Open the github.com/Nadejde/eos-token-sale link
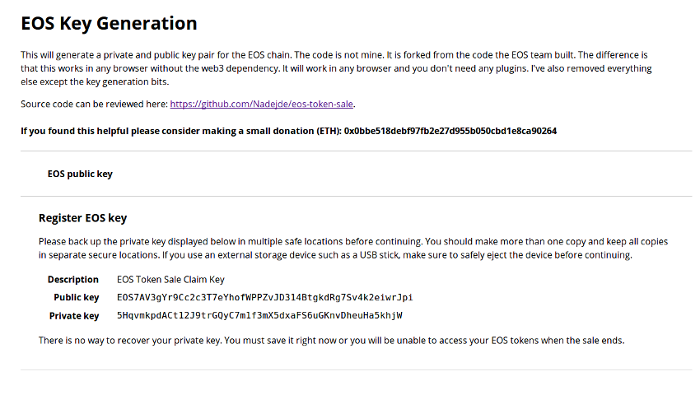700x395 pixels. pyautogui.click(x=262, y=104)
